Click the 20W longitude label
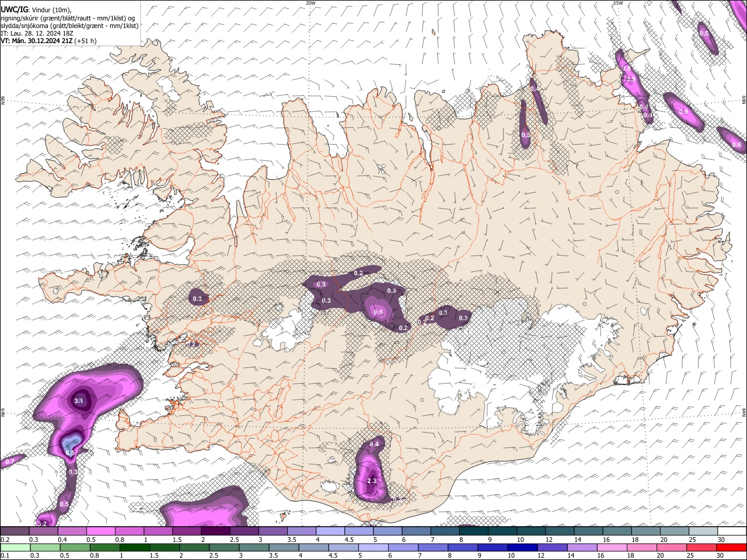Image resolution: width=747 pixels, height=560 pixels. tap(310, 3)
